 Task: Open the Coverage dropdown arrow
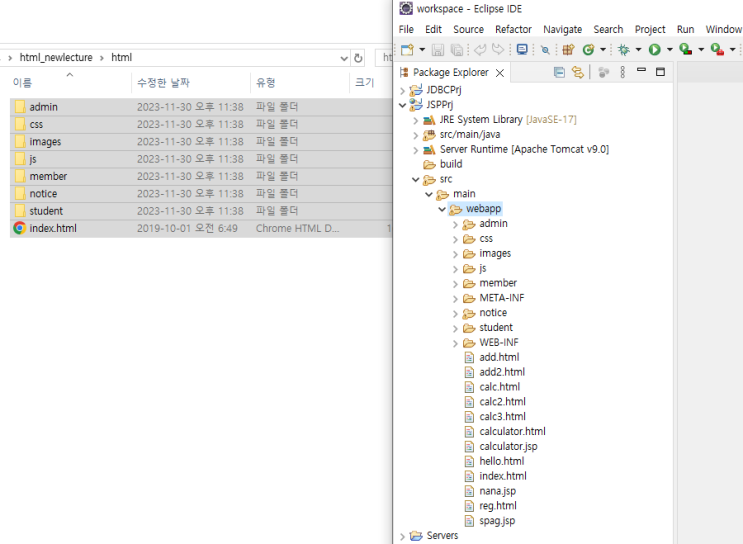tap(701, 49)
